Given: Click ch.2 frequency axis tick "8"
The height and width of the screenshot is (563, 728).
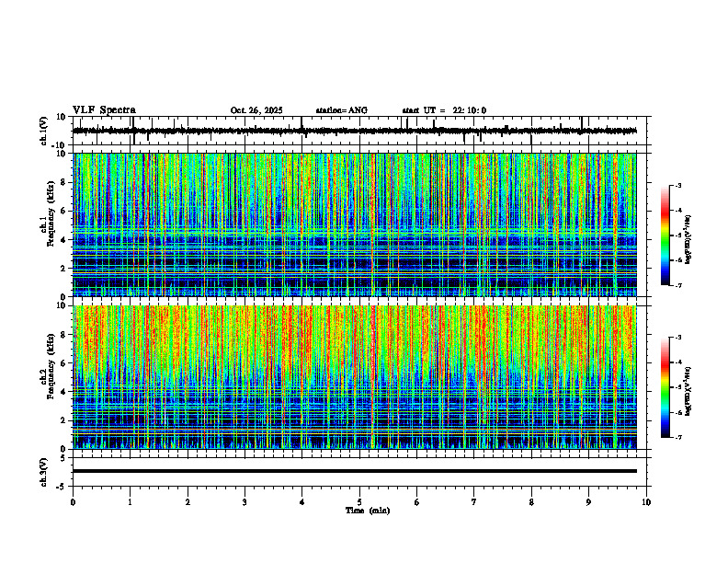Looking at the screenshot, I should click(63, 335).
